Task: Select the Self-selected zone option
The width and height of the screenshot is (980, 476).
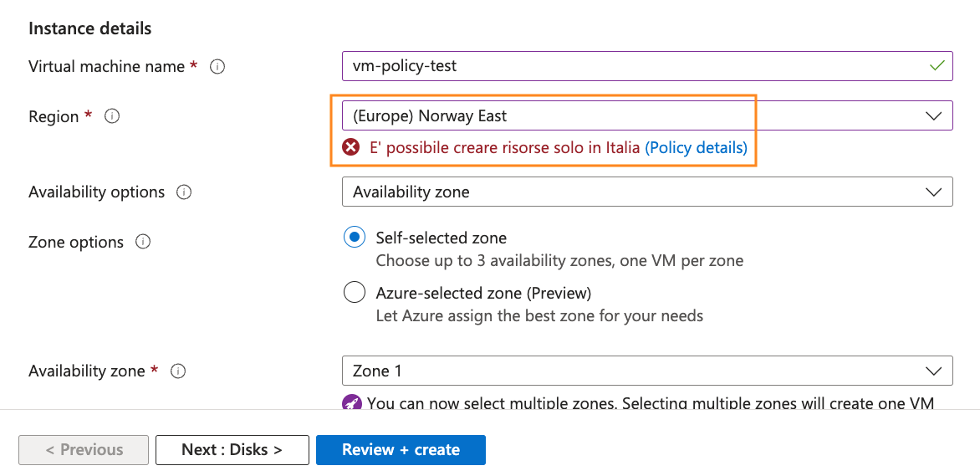Action: (355, 238)
